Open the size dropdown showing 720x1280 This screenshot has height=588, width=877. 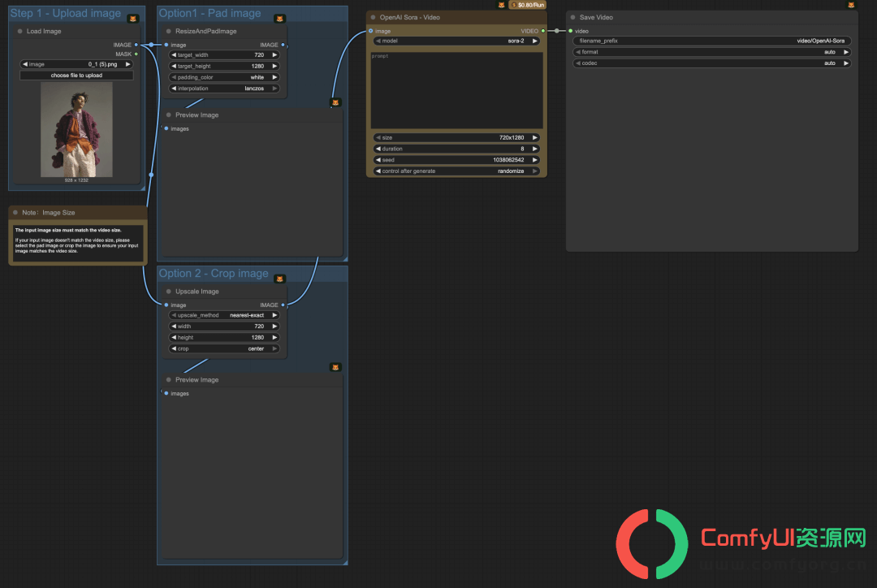[x=456, y=137]
